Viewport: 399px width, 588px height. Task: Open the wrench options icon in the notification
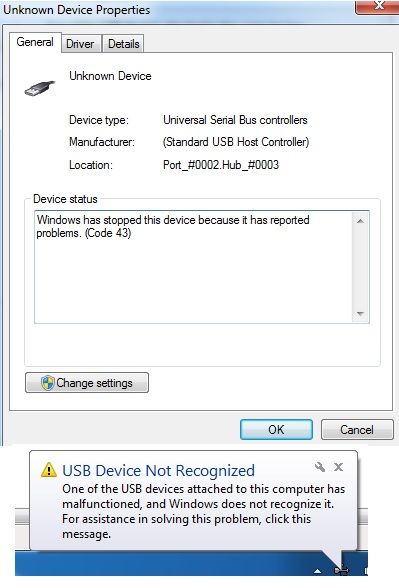[320, 467]
